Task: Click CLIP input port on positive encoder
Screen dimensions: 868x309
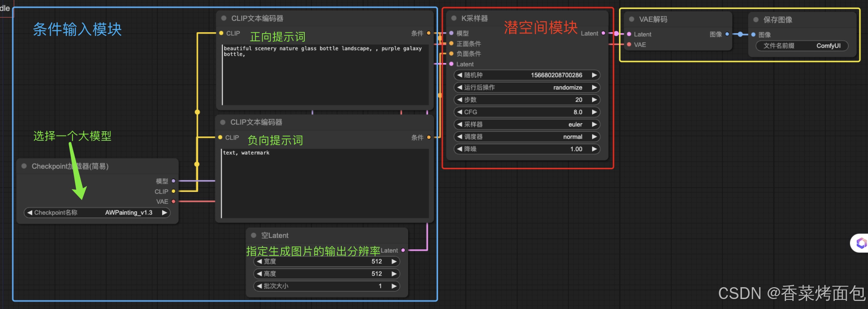Action: [x=221, y=33]
